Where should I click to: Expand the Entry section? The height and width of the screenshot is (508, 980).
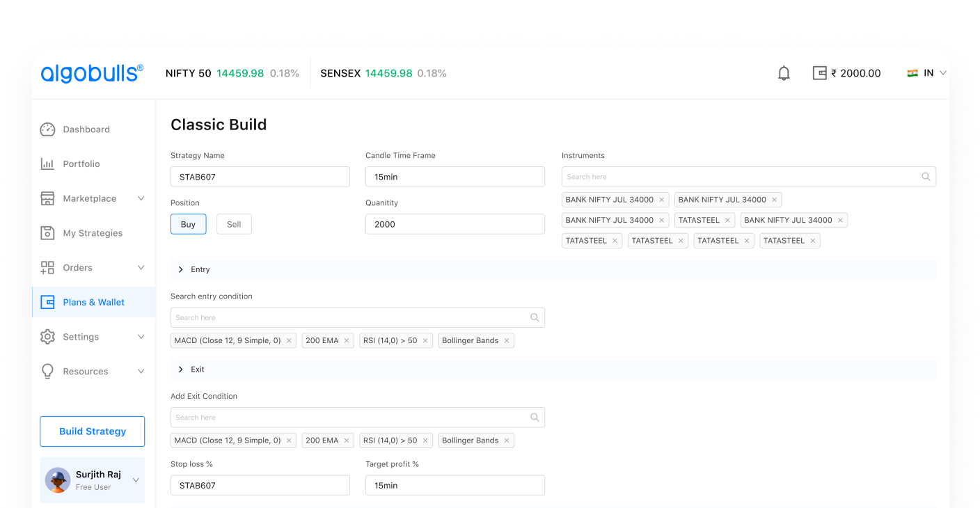click(x=553, y=269)
